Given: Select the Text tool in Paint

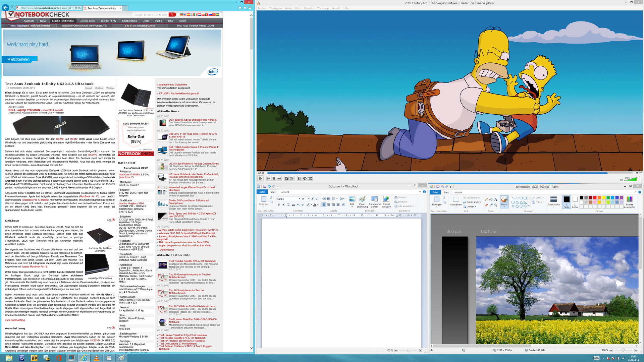Looking at the screenshot, I should click(x=496, y=199).
